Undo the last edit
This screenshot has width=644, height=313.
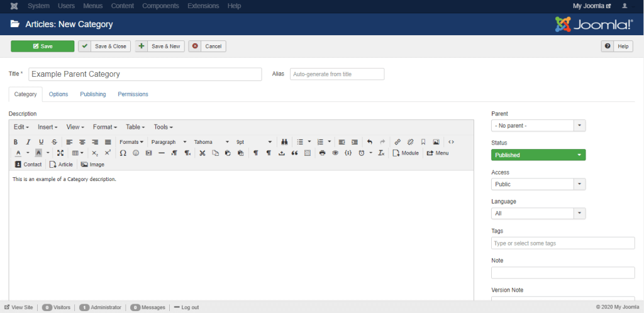[370, 142]
